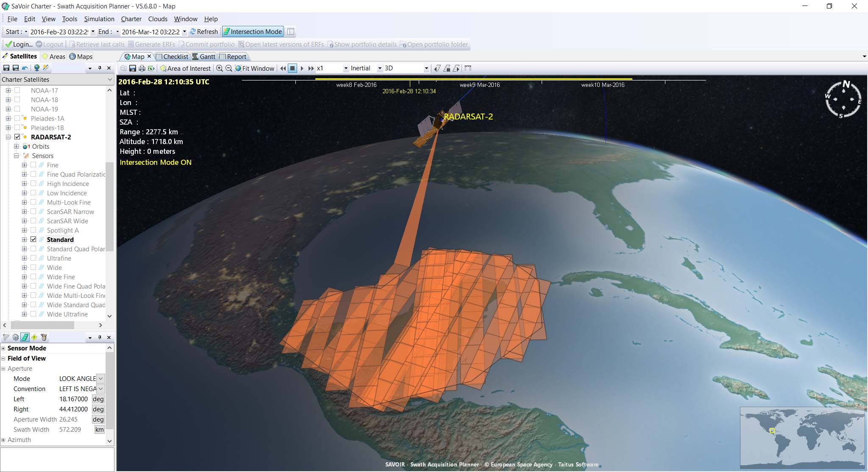The height and width of the screenshot is (472, 868).
Task: Click the compass rose on the map
Action: tap(843, 99)
